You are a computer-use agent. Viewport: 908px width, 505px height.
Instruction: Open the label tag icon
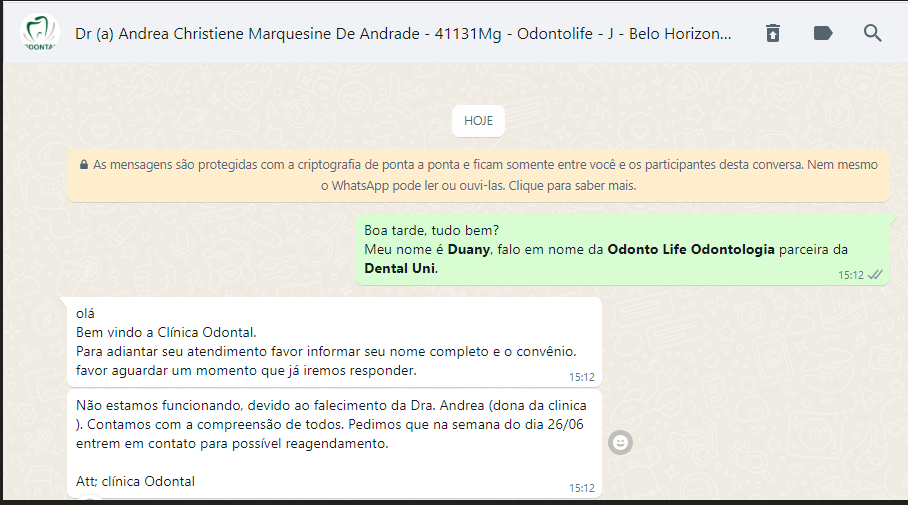823,33
